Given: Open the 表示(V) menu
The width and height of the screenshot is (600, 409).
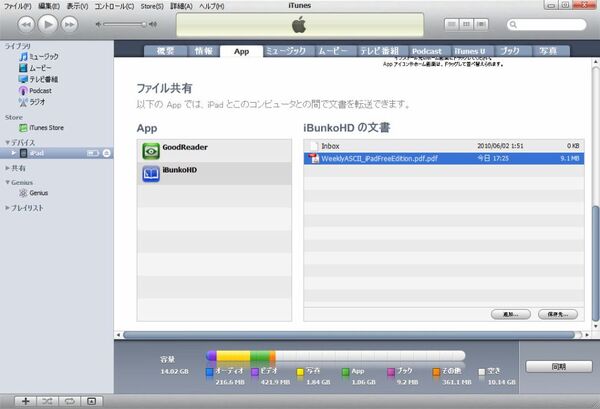Looking at the screenshot, I should [x=77, y=6].
